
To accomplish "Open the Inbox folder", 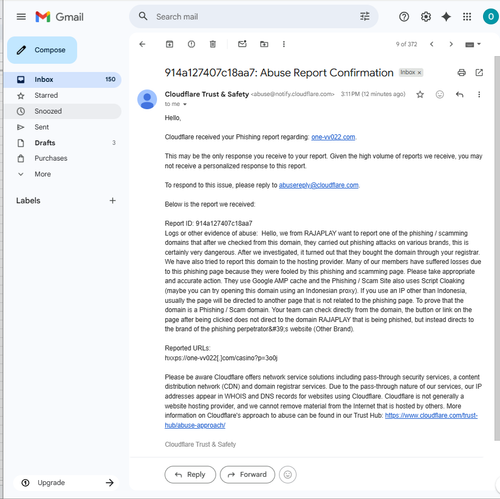I will point(63,80).
